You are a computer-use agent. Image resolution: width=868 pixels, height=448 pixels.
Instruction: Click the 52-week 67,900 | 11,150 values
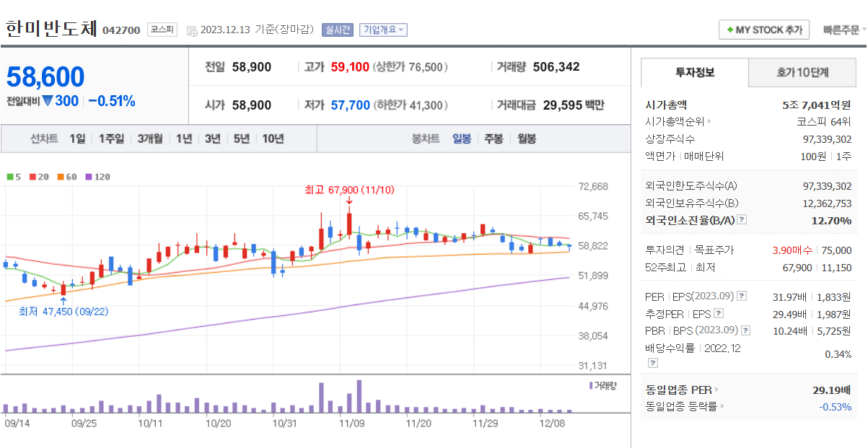pyautogui.click(x=817, y=268)
